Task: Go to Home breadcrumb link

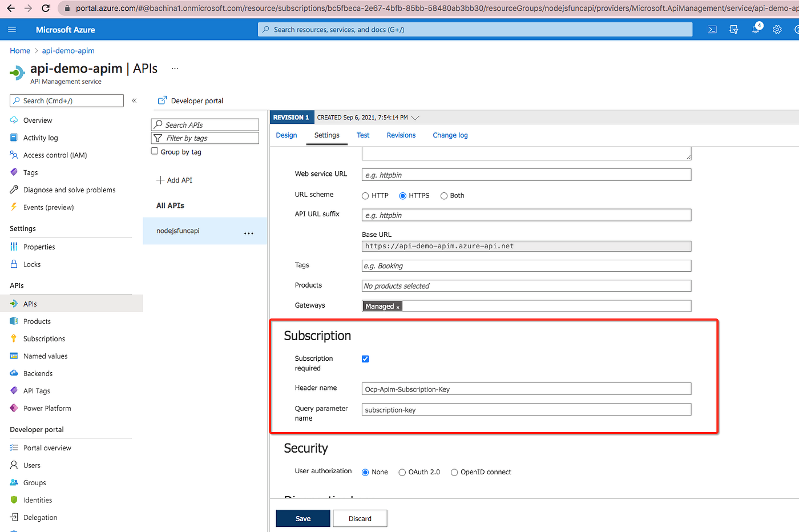Action: (20, 51)
